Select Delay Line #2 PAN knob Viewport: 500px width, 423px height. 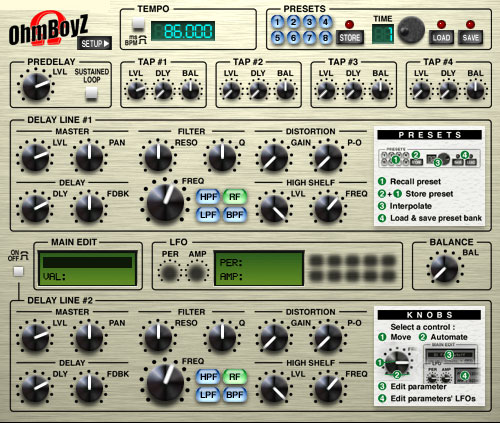tap(89, 338)
